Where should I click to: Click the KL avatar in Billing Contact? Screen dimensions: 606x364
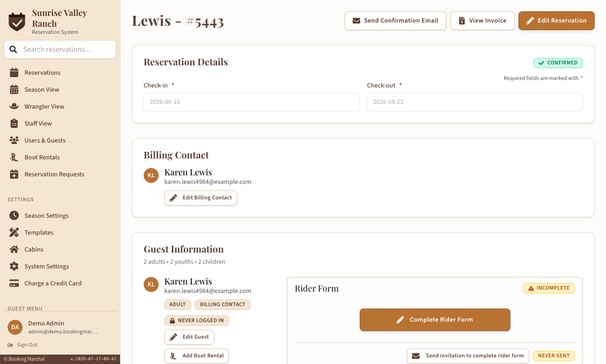151,175
